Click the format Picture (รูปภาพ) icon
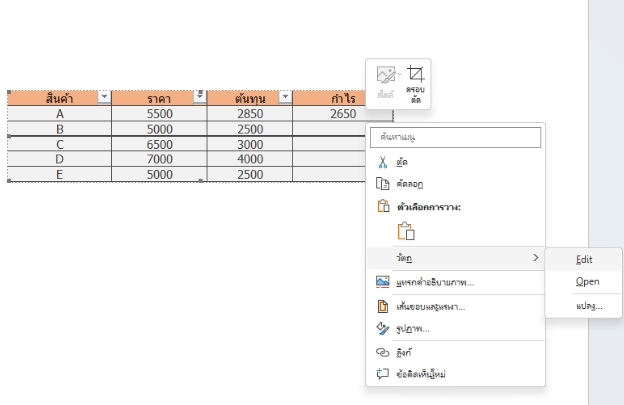The width and height of the screenshot is (624, 405). click(x=382, y=329)
